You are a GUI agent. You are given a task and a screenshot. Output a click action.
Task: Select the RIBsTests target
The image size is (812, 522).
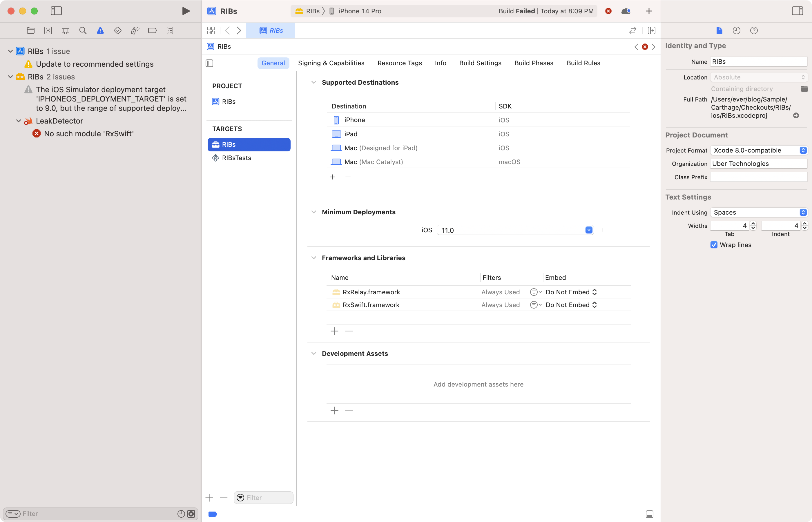click(236, 158)
